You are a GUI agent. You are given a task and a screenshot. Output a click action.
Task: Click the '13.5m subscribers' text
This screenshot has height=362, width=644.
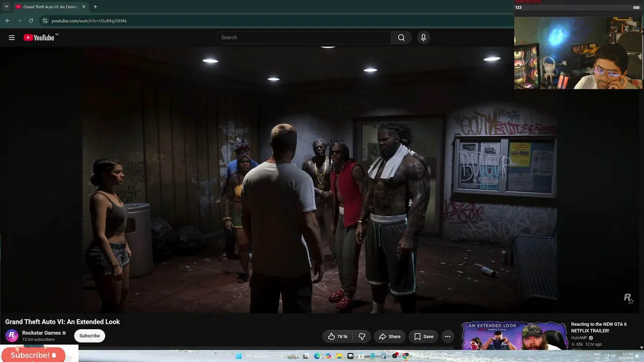coord(38,339)
